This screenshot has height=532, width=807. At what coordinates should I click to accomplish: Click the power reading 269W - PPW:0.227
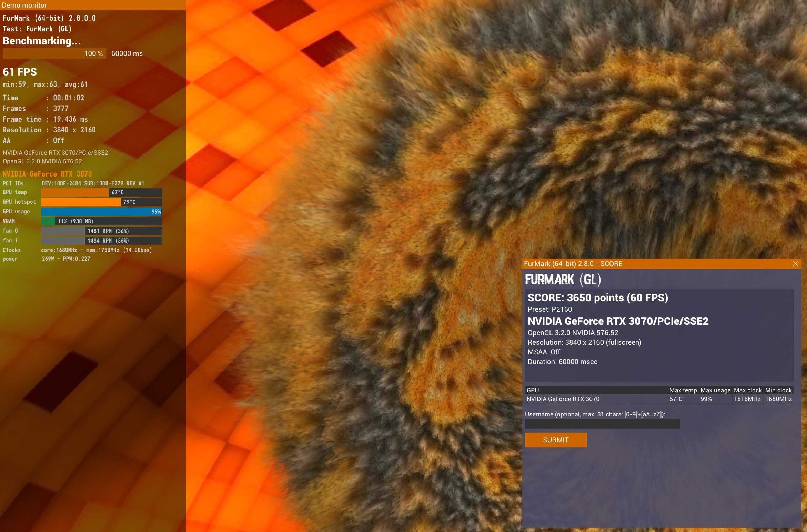(x=66, y=259)
